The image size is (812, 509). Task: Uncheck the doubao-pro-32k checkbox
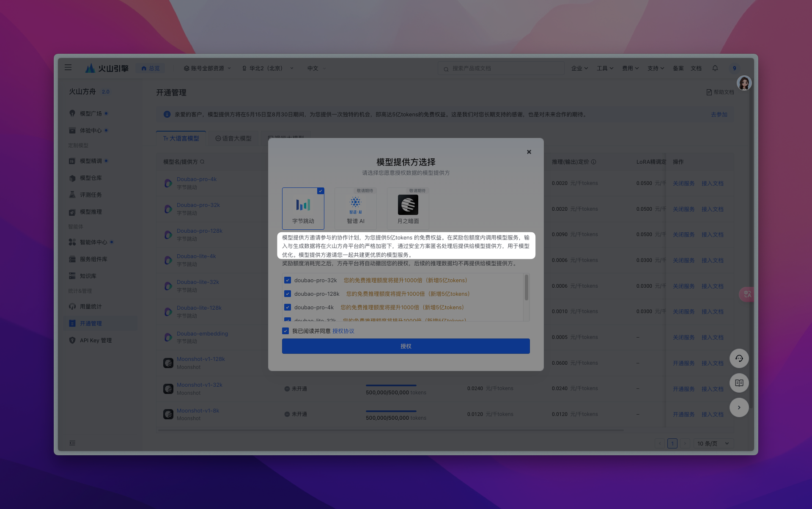tap(288, 280)
